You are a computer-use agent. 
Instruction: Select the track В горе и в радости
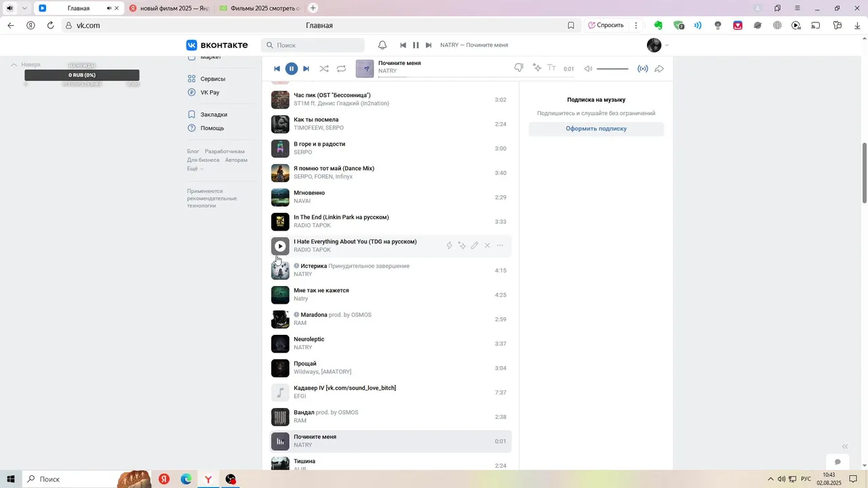(x=391, y=148)
